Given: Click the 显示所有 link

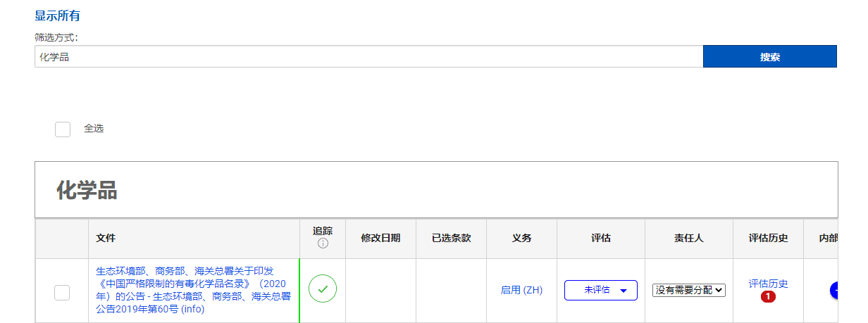Looking at the screenshot, I should 57,15.
